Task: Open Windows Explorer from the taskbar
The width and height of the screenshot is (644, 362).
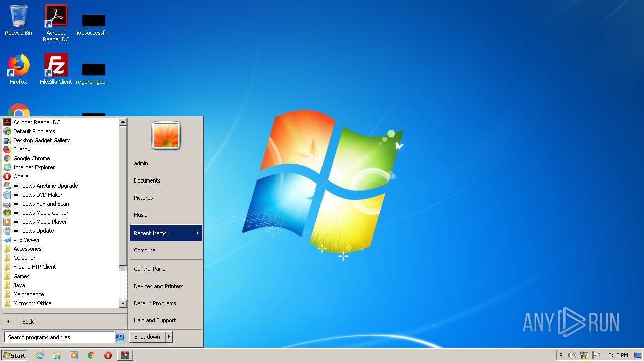Action: coord(57,355)
